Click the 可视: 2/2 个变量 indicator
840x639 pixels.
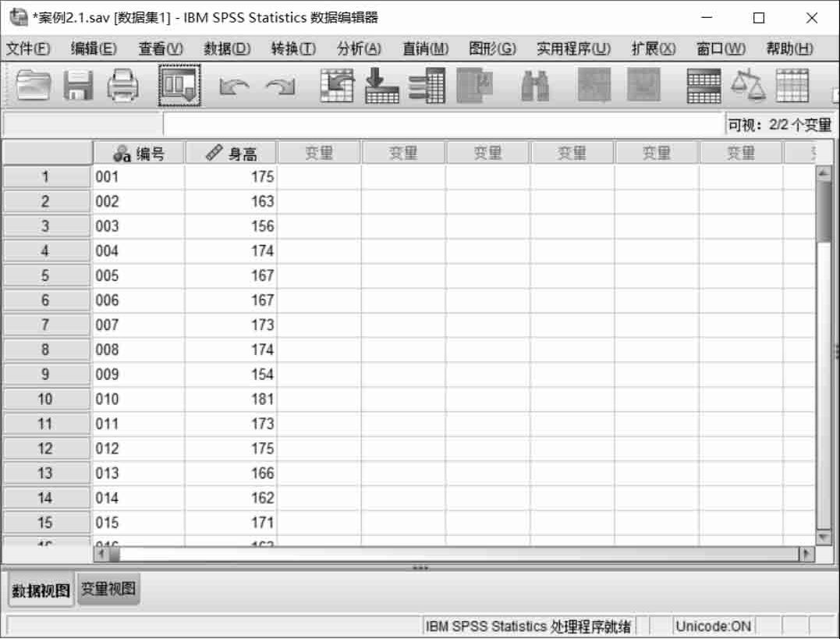pyautogui.click(x=779, y=125)
